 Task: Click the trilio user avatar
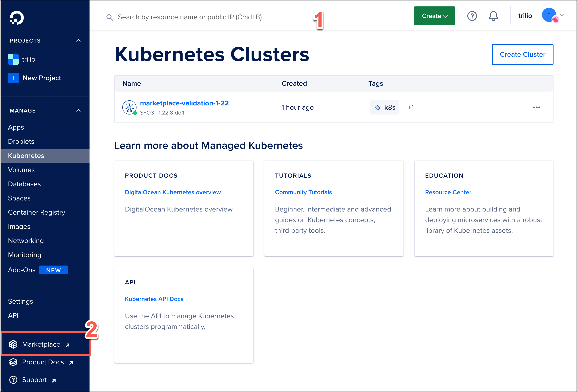click(549, 15)
